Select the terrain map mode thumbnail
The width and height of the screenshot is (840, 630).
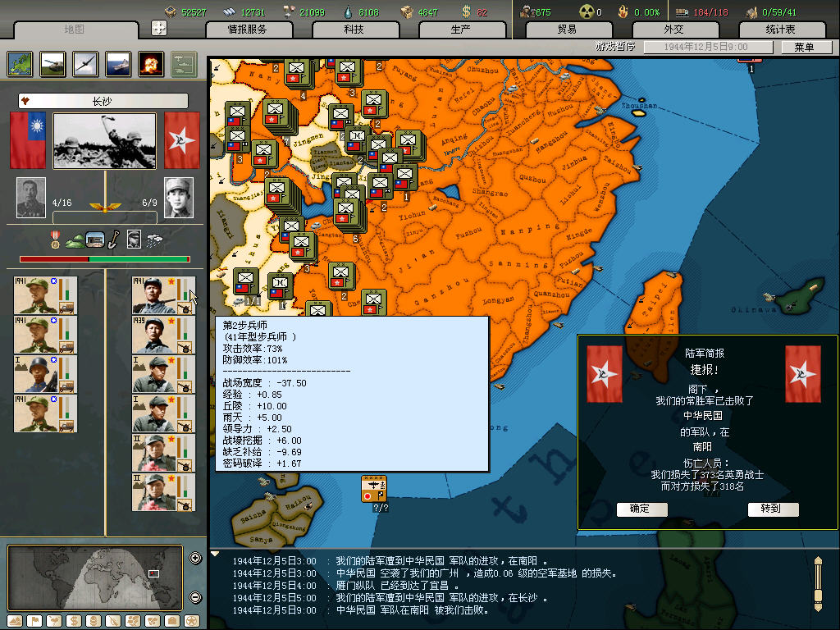click(x=20, y=64)
